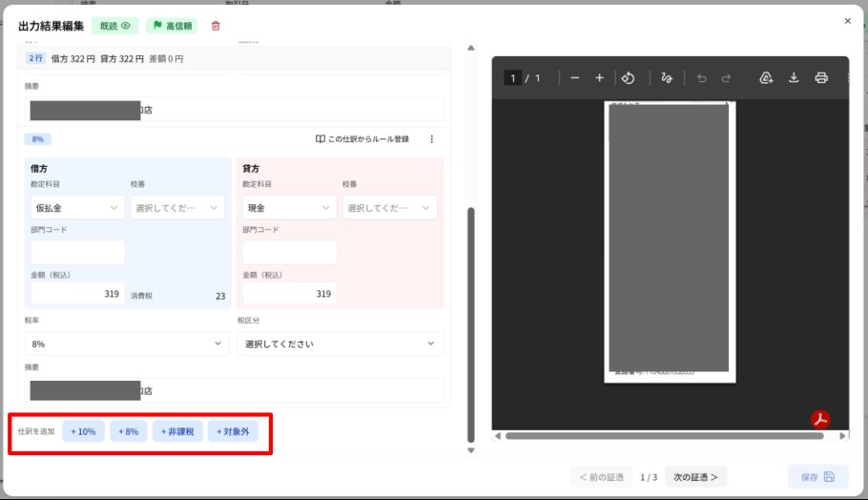868x500 pixels.
Task: Click PDF horizontal scrollbar right arrow
Action: coord(842,436)
